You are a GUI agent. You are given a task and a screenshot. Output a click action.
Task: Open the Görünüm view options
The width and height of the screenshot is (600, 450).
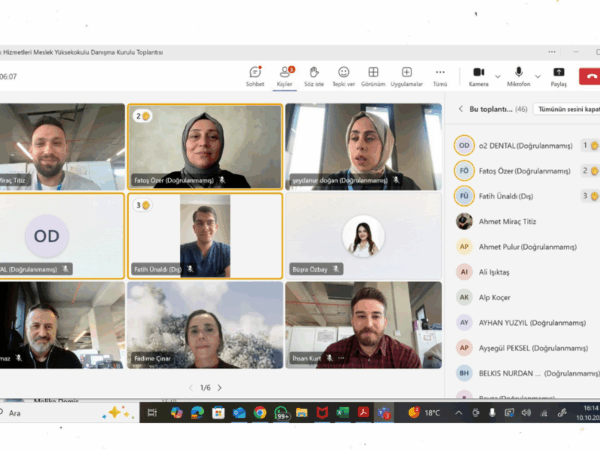click(373, 75)
